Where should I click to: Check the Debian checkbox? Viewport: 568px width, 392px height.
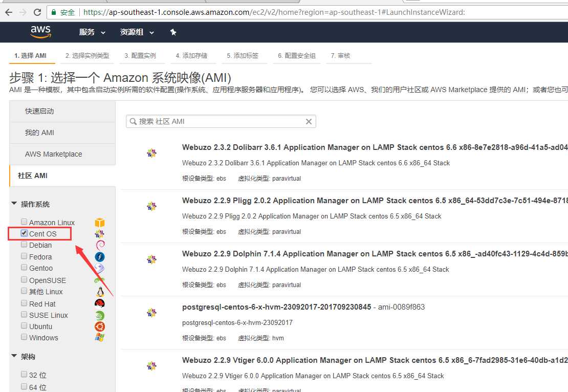tap(24, 244)
